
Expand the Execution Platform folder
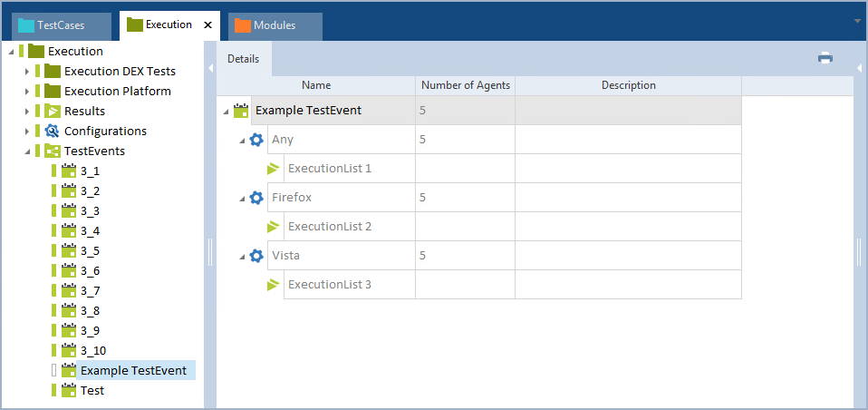[27, 91]
